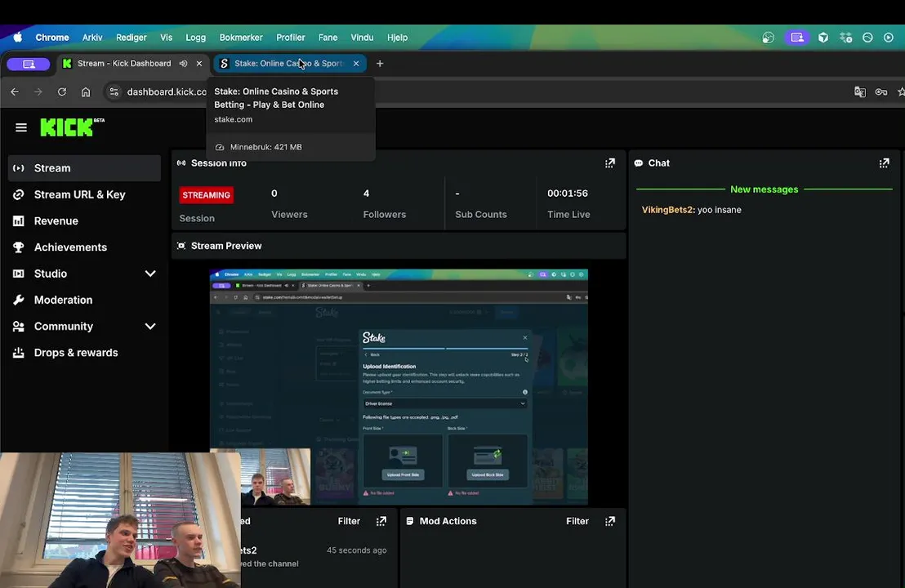Open a new Chrome tab
The image size is (905, 588).
click(380, 64)
